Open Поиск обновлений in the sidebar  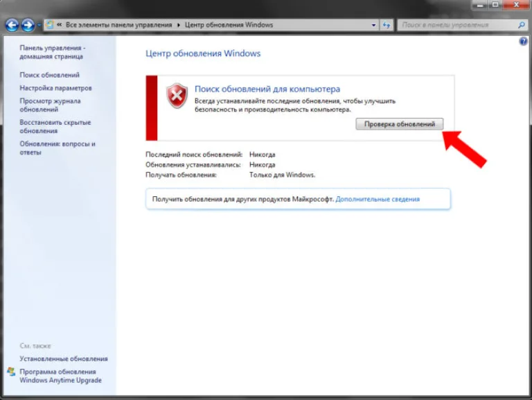pos(50,75)
